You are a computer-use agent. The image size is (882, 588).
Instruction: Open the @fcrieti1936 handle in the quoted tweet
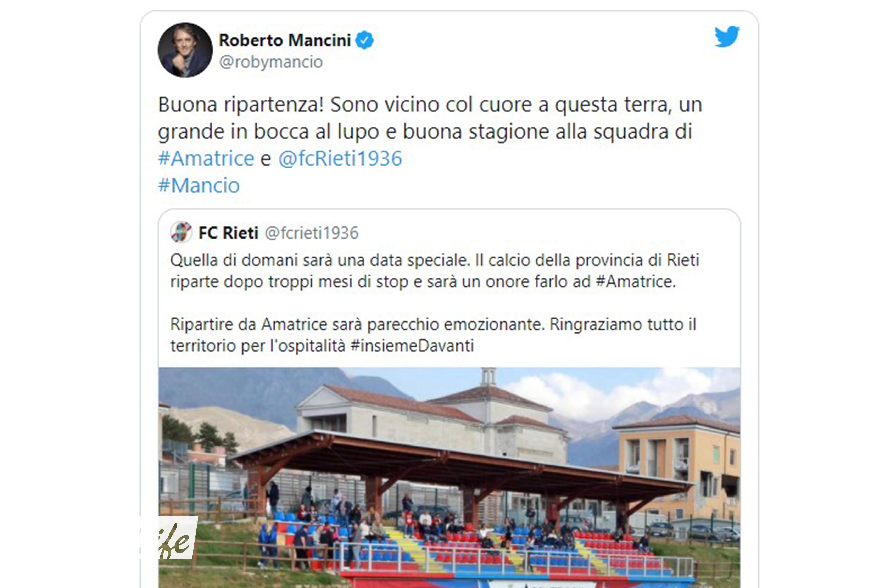point(312,233)
